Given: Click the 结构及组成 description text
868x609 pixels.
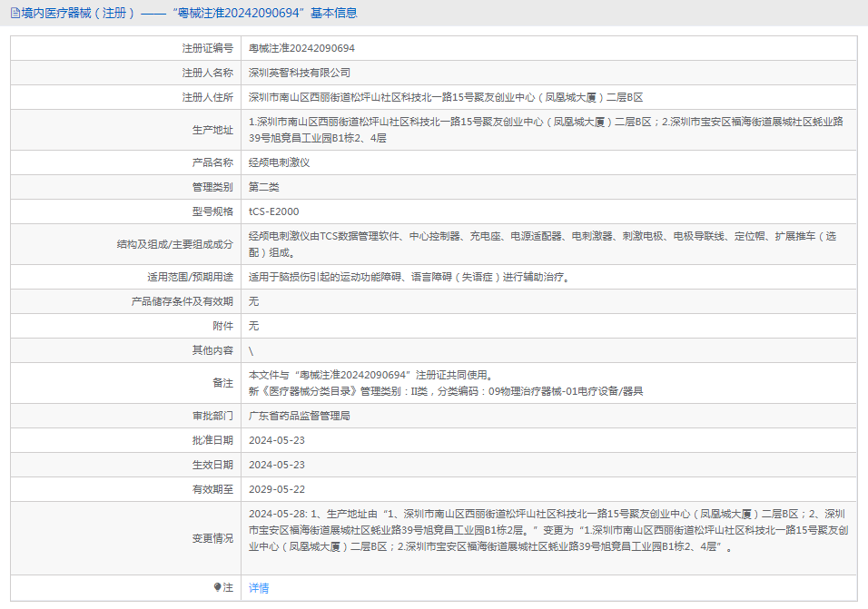Looking at the screenshot, I should (543, 244).
